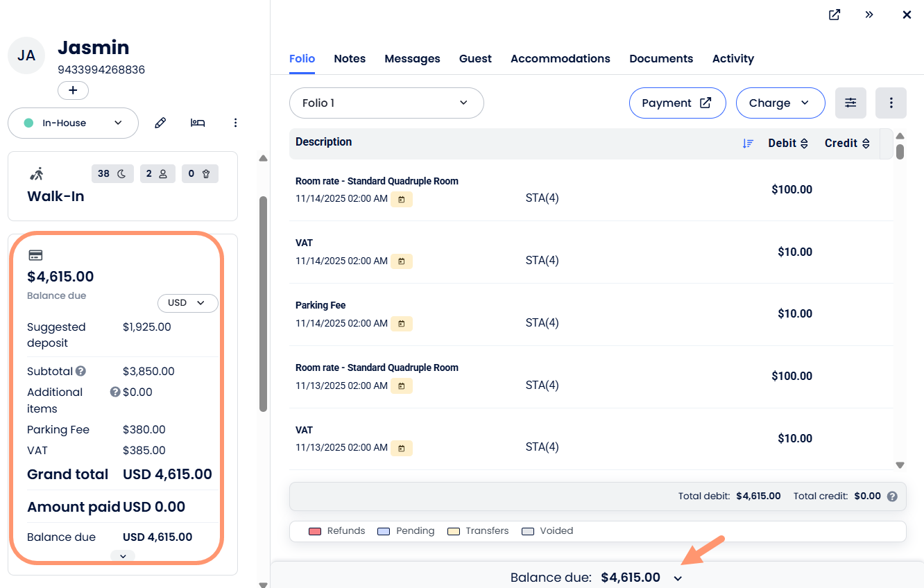Expand the Folio 1 selector
Screen dimensions: 924x588
(x=386, y=103)
